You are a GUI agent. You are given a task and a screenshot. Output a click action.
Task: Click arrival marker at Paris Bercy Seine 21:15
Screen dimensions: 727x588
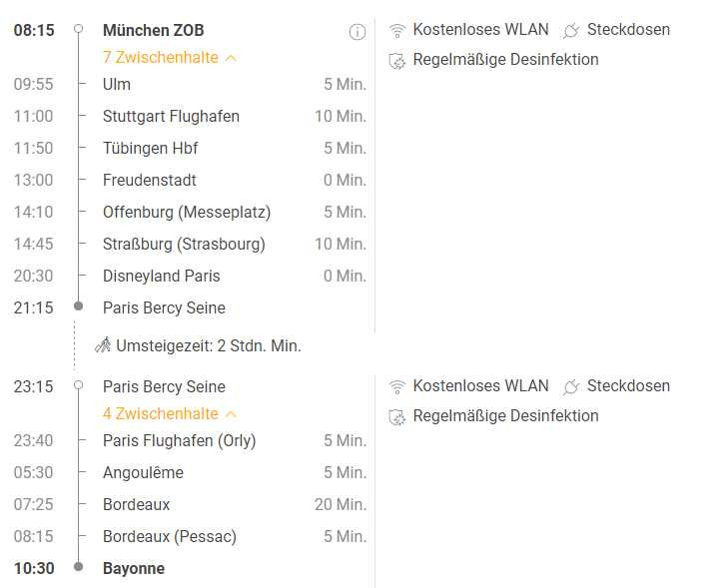tap(78, 305)
